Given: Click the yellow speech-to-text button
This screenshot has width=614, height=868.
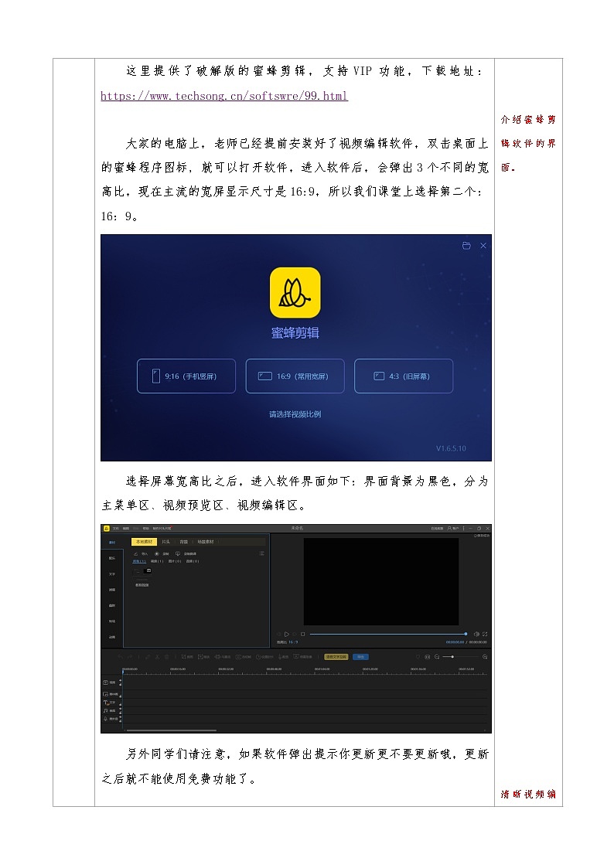Looking at the screenshot, I should pos(336,657).
